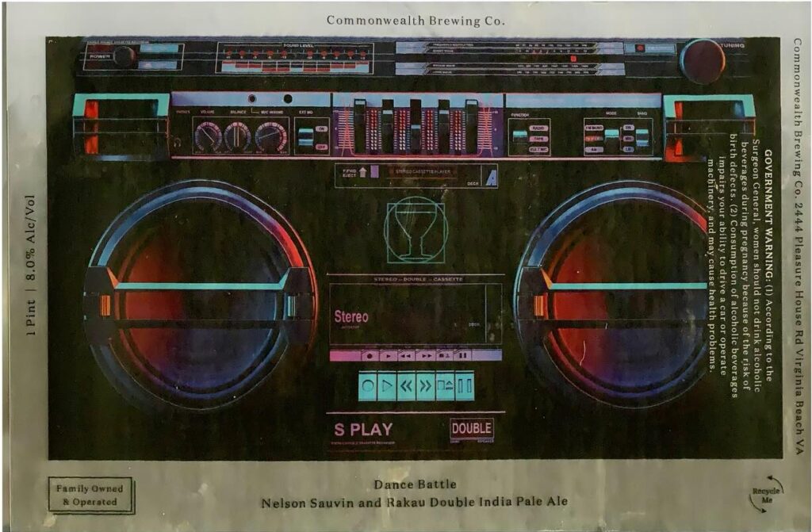Click the Mode cyan slide switch
The height and width of the screenshot is (532, 812).
pyautogui.click(x=611, y=134)
